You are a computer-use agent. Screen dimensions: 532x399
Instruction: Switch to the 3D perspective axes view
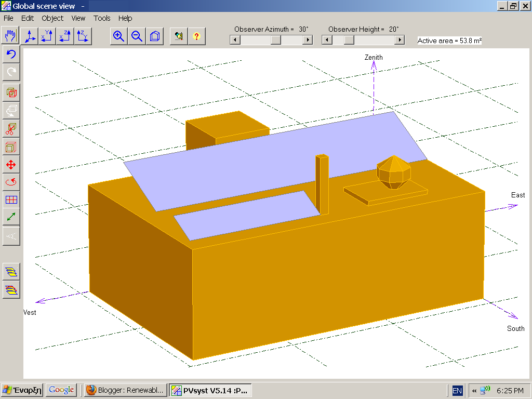[30, 36]
